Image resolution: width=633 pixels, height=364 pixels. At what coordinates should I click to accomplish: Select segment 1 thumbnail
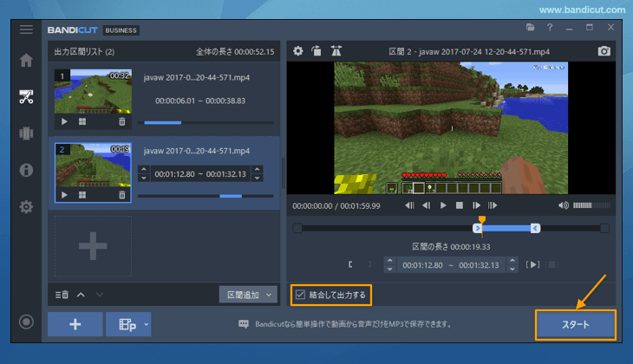93,92
